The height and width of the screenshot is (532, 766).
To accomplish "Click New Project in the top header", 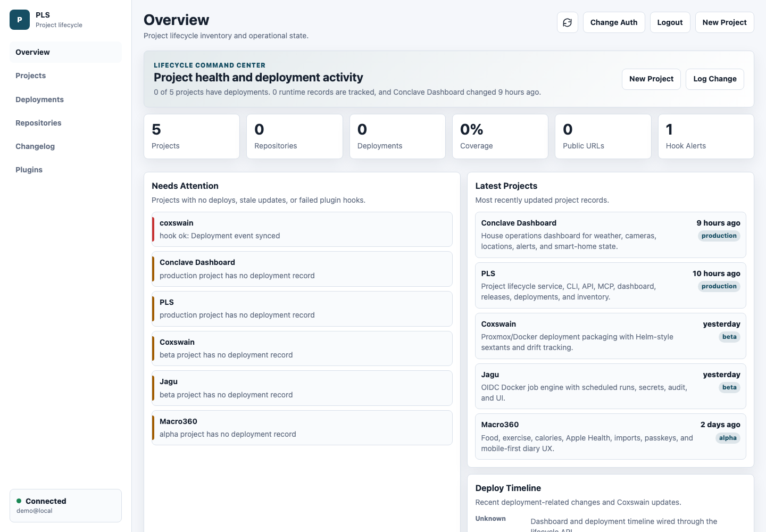I will tap(725, 22).
